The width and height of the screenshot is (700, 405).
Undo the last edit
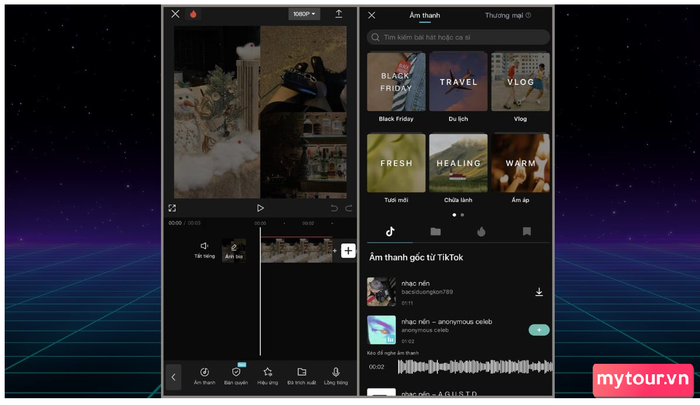334,208
